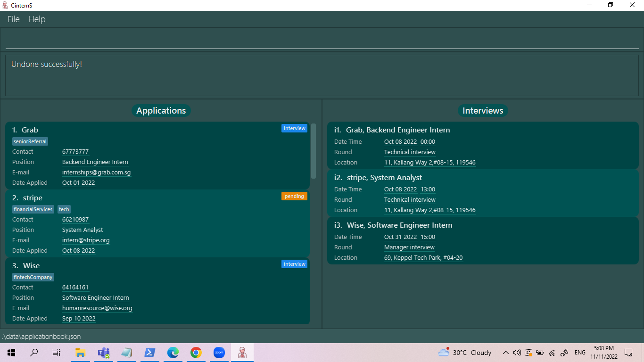Click the battery tray icon
The height and width of the screenshot is (362, 644).
[x=540, y=353]
